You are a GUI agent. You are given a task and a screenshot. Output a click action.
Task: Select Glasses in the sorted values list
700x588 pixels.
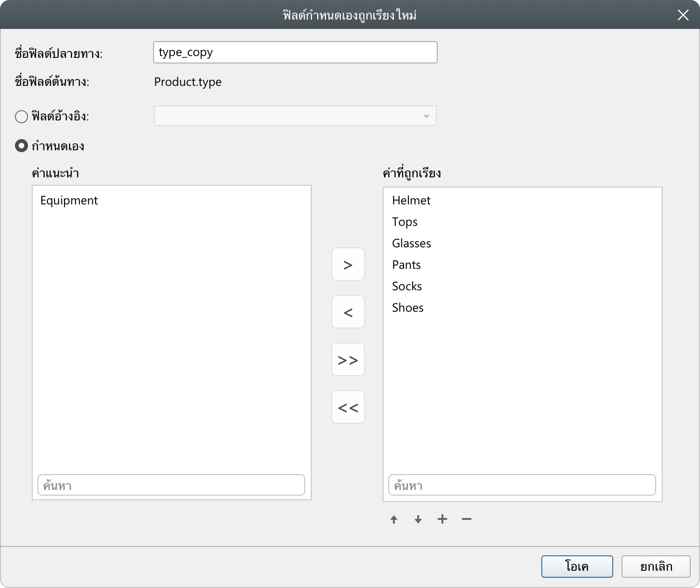(x=411, y=244)
